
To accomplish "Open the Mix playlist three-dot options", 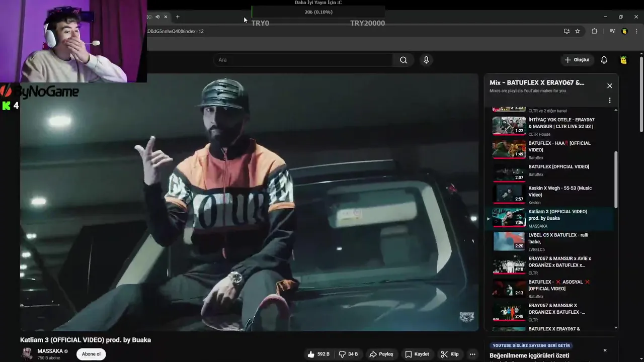I will (609, 101).
